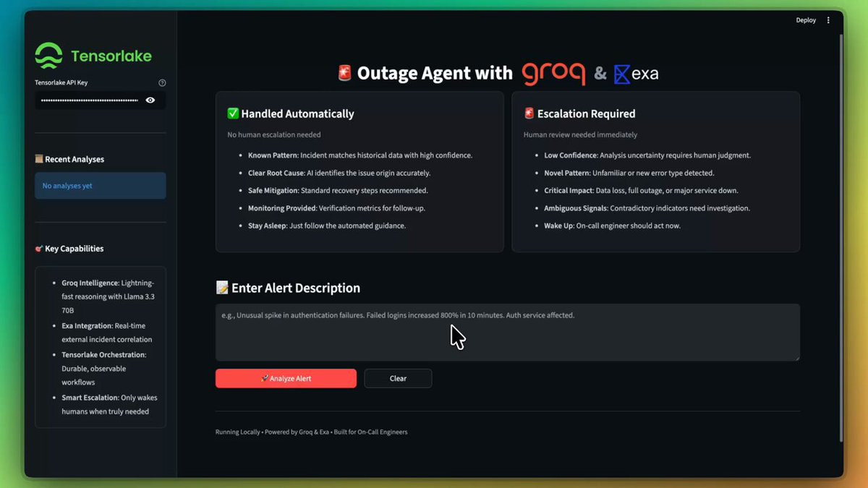
Task: Open the API key help question icon
Action: (x=162, y=83)
